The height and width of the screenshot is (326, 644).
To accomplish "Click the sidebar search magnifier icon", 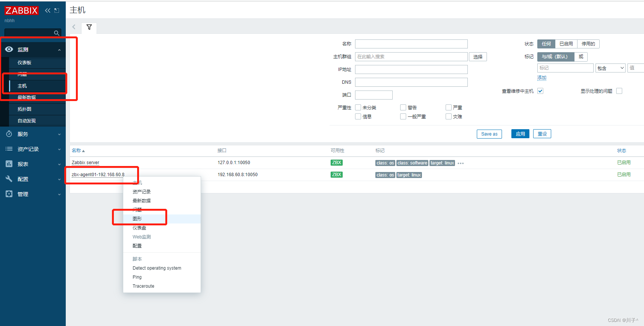I will click(x=56, y=33).
